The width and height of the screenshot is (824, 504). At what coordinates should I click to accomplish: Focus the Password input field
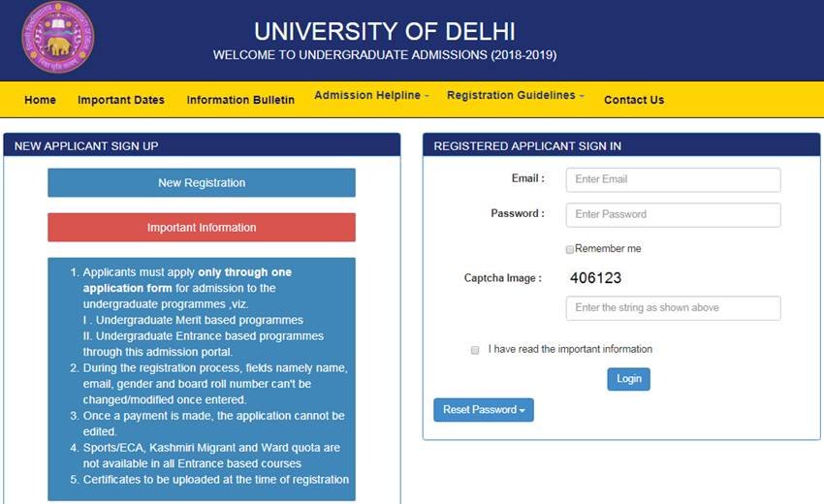click(673, 214)
